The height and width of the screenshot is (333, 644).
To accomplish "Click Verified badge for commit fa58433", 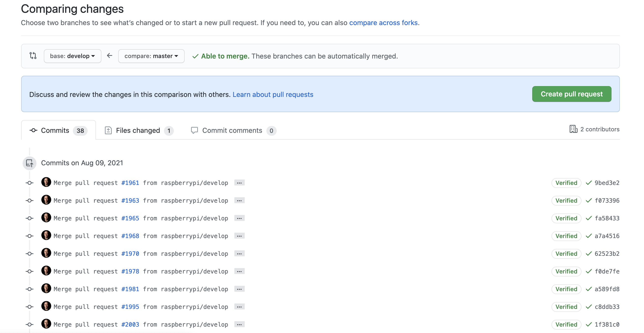I will coord(566,218).
